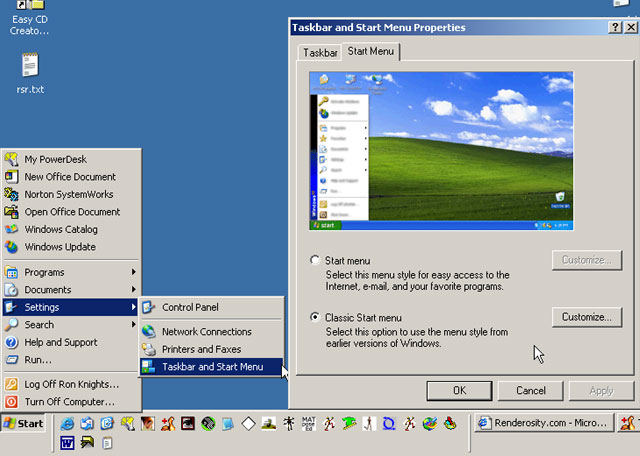The height and width of the screenshot is (456, 640).
Task: Click the figure with red plus Quick Launch icon
Action: pyautogui.click(x=168, y=424)
